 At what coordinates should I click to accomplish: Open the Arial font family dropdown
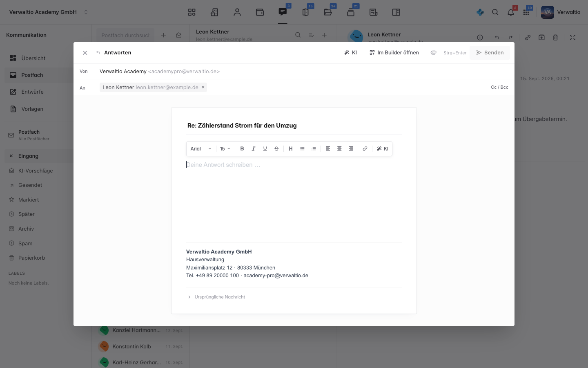201,149
